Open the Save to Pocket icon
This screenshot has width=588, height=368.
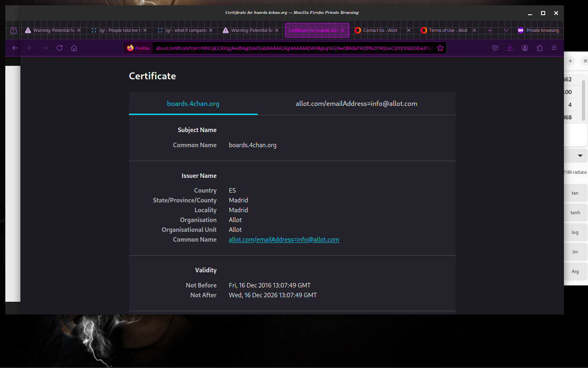coord(495,48)
